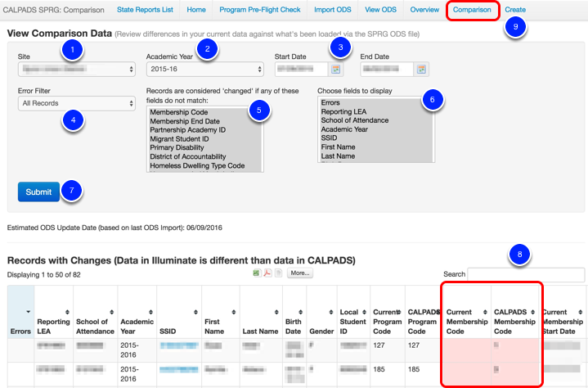Select Primary Disability in list
The width and height of the screenshot is (588, 388).
(177, 147)
